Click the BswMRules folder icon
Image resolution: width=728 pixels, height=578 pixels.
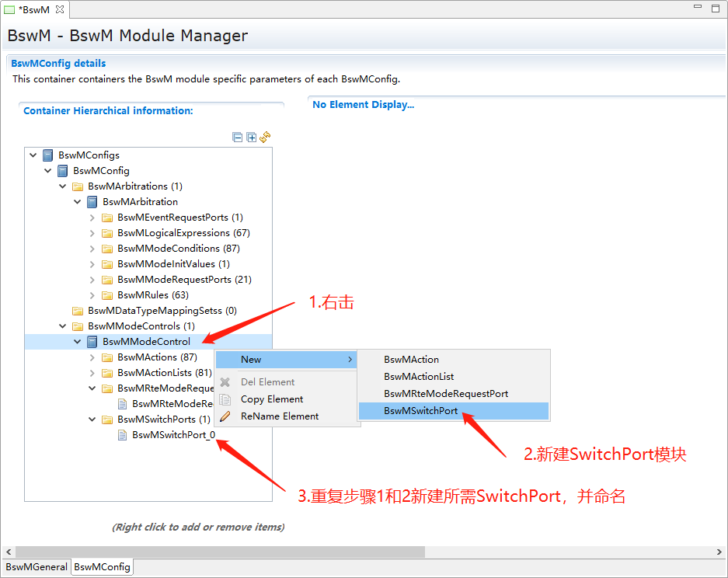point(107,295)
